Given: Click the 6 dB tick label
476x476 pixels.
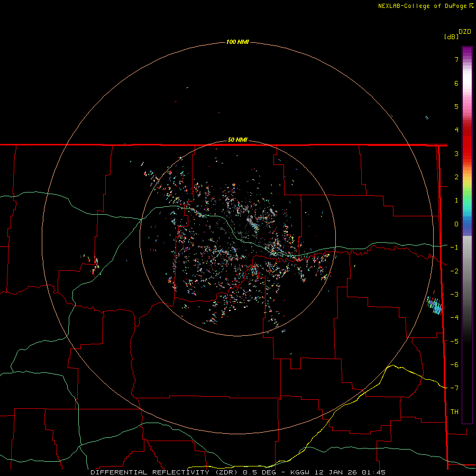Looking at the screenshot, I should pos(456,83).
